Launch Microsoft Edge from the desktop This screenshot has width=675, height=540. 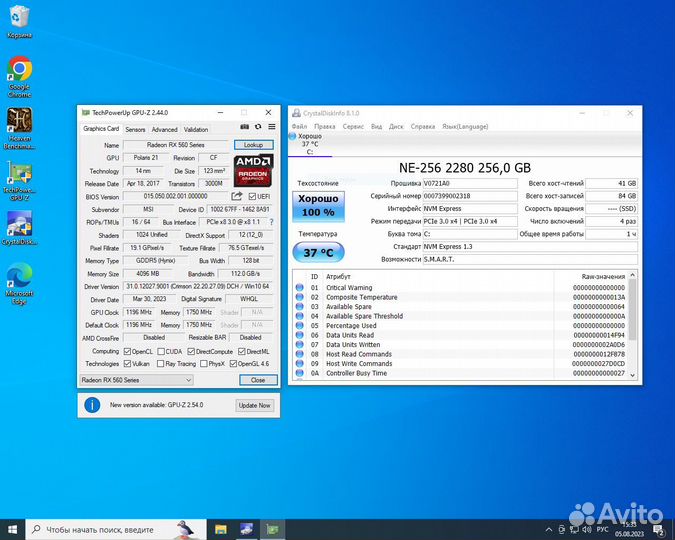coord(19,283)
